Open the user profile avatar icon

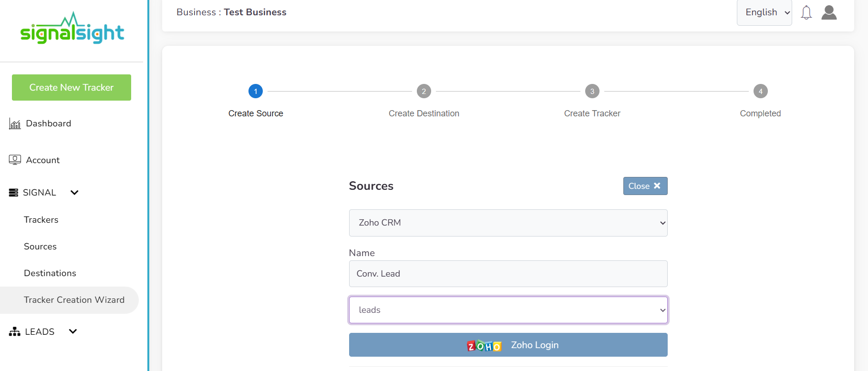(829, 12)
